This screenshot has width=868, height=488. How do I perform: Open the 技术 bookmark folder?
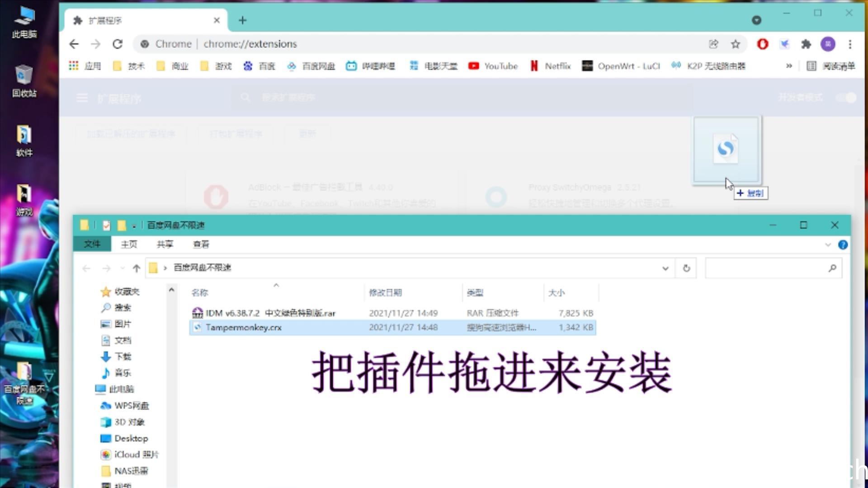[129, 66]
